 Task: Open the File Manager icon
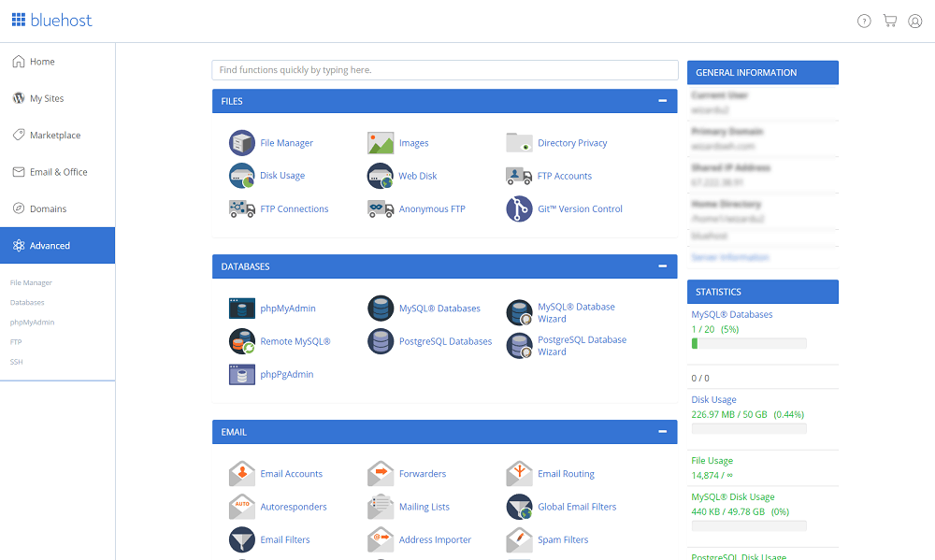click(241, 143)
